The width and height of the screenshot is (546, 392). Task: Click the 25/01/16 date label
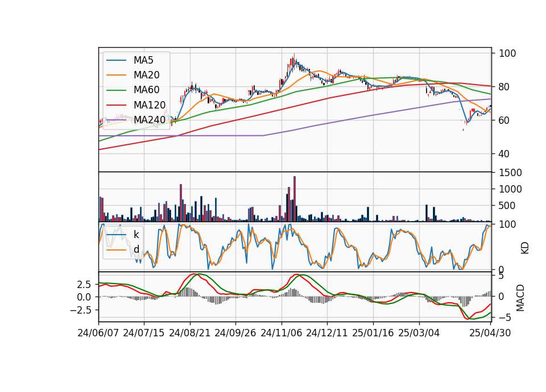pyautogui.click(x=373, y=333)
